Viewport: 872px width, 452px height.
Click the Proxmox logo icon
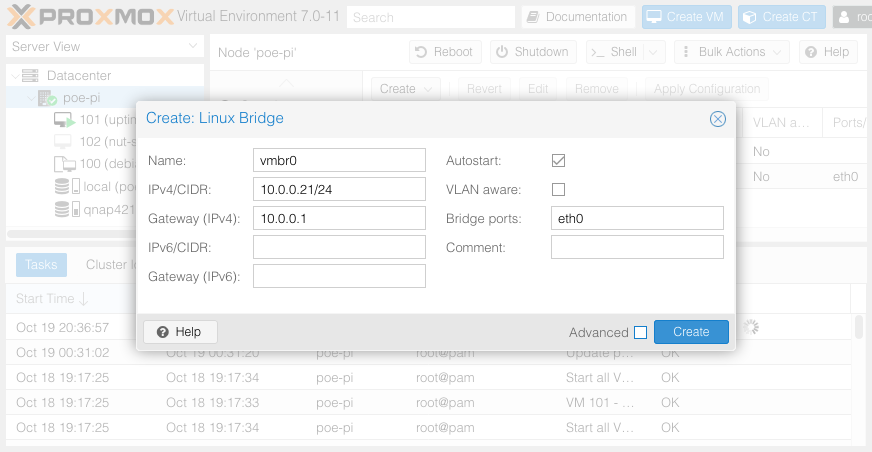22,17
